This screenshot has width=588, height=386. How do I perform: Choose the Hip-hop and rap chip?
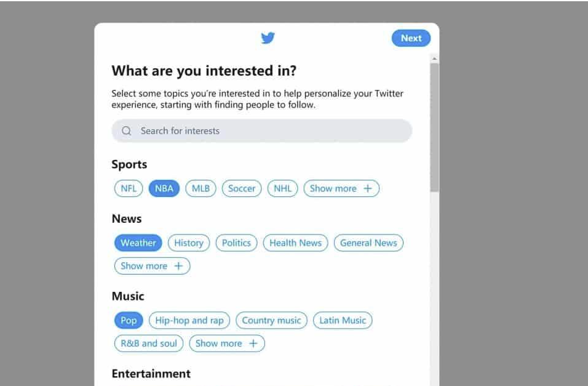[189, 320]
